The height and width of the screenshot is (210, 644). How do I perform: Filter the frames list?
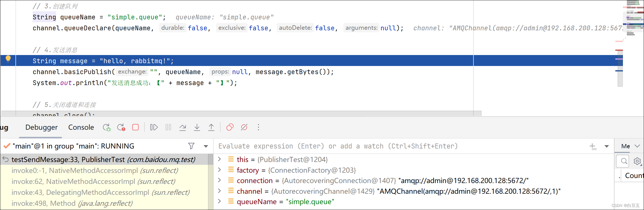[x=191, y=146]
